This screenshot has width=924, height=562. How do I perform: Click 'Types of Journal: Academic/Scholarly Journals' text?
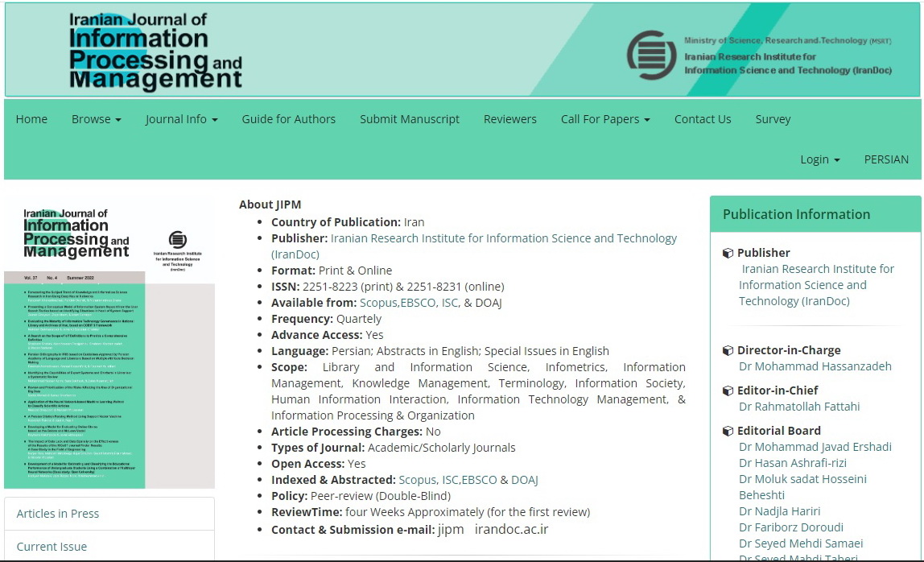click(393, 448)
